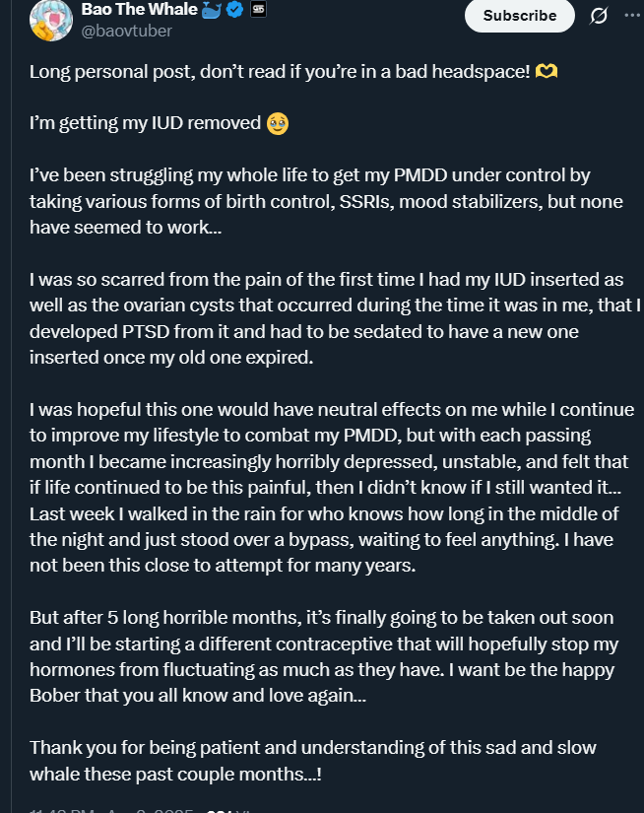Click the paragraph starting "I was so scarred"

335,318
